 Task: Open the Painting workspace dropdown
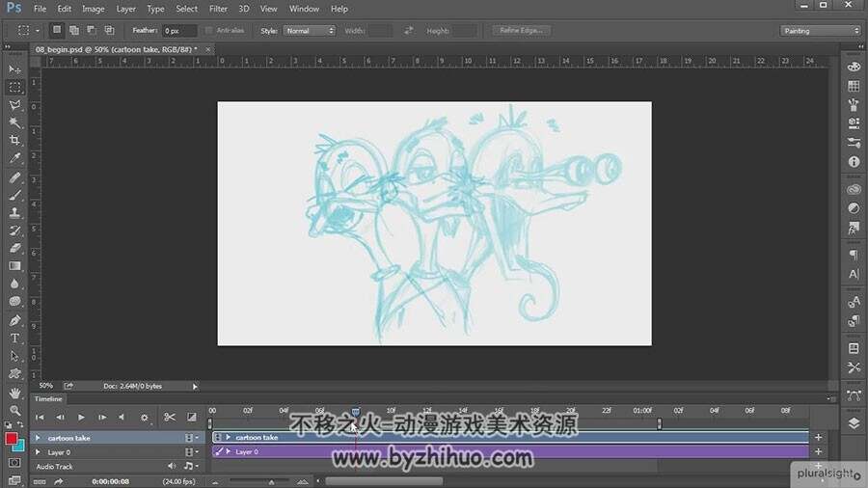[x=820, y=31]
